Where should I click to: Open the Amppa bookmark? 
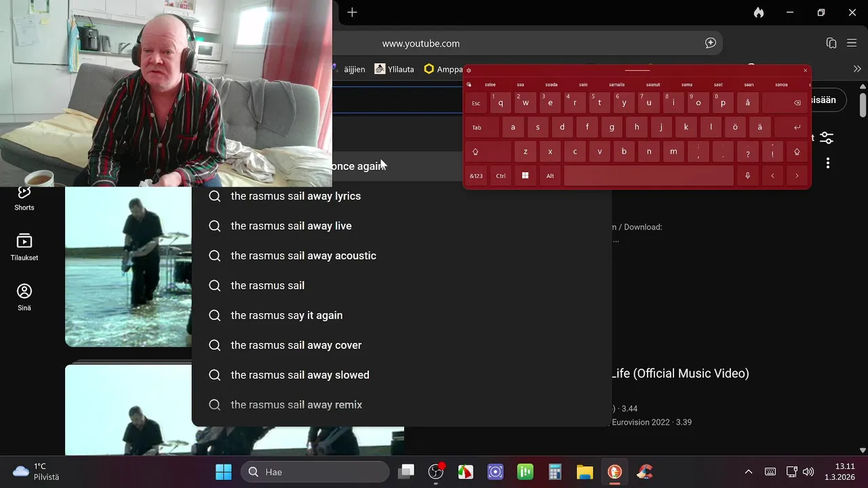pos(443,69)
